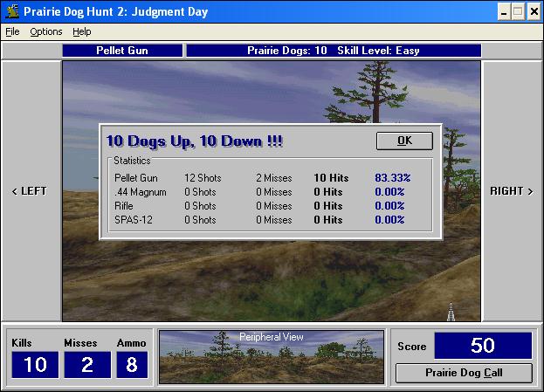544x392 pixels.
Task: Open the Help menu
Action: click(82, 31)
